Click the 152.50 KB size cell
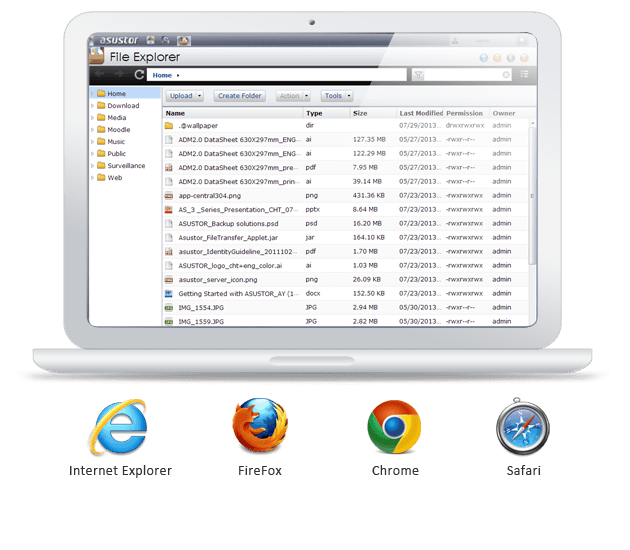 point(368,294)
